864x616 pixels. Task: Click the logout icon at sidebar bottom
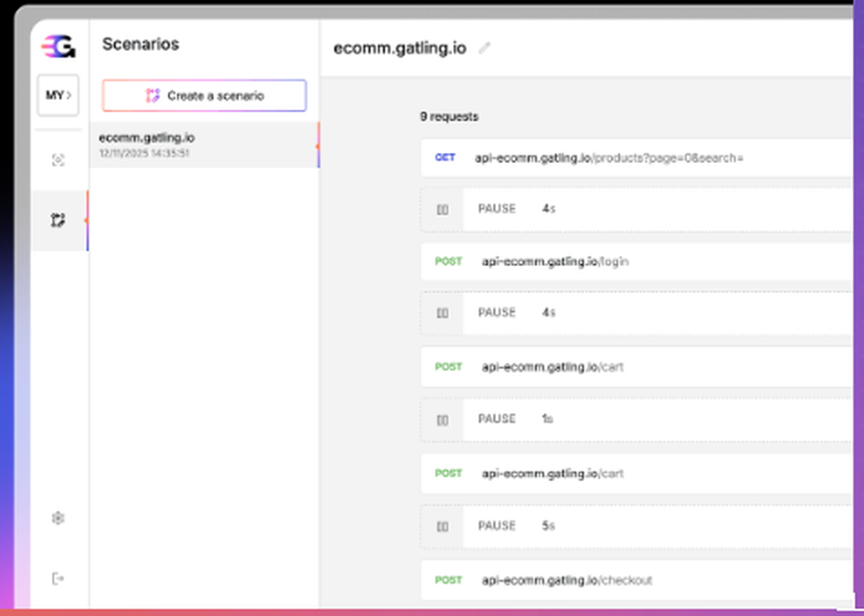click(x=57, y=578)
